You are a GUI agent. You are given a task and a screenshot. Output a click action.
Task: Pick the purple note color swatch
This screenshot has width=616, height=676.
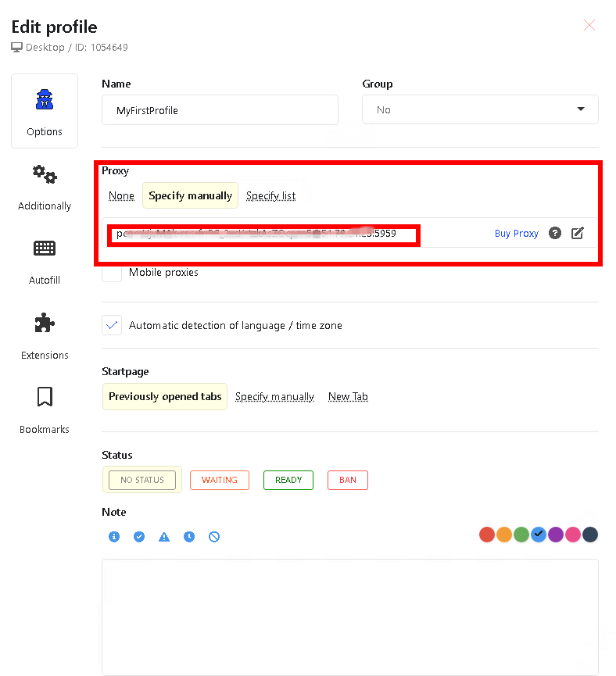555,535
